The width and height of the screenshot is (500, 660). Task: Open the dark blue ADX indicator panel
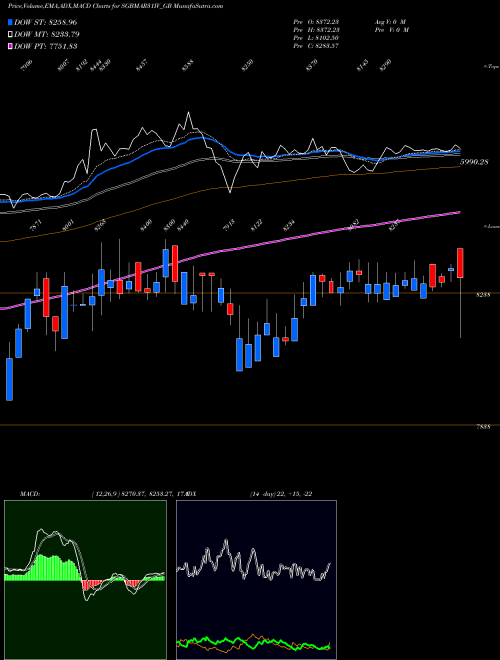(x=256, y=580)
